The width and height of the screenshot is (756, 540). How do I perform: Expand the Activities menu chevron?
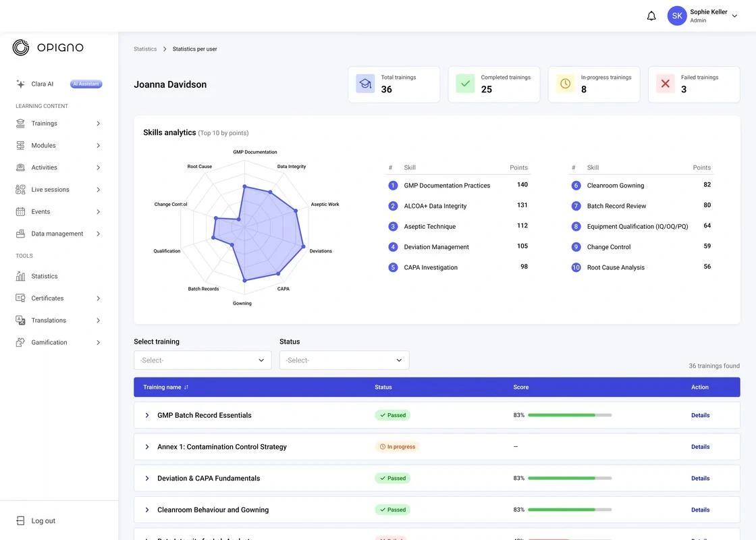point(99,168)
